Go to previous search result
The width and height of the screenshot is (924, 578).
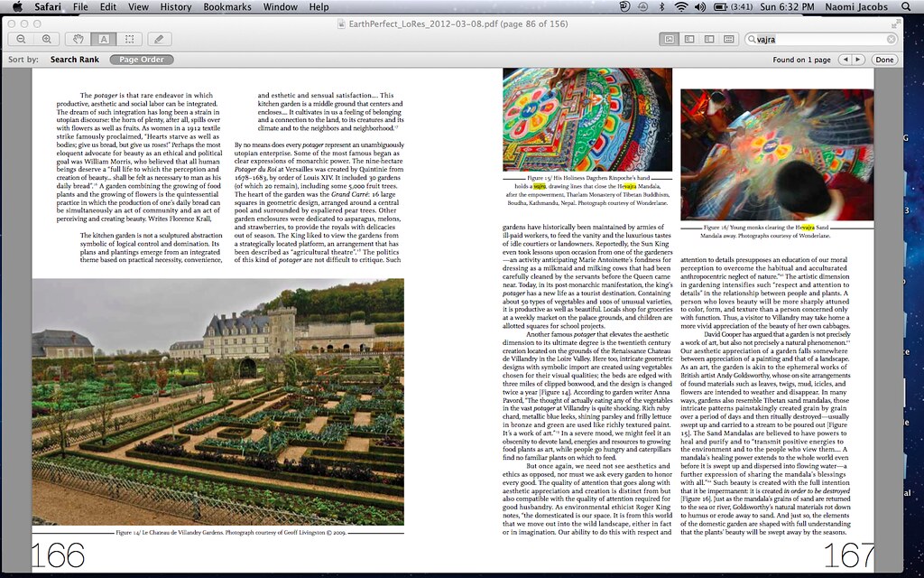845,60
